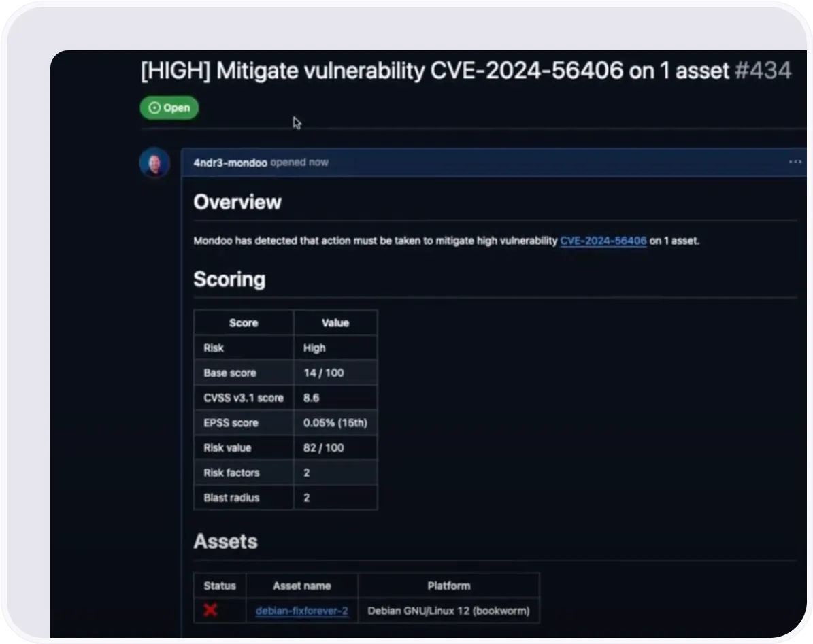Open the CVE-2024-56406 hyperlink
The height and width of the screenshot is (644, 813).
[x=603, y=240]
